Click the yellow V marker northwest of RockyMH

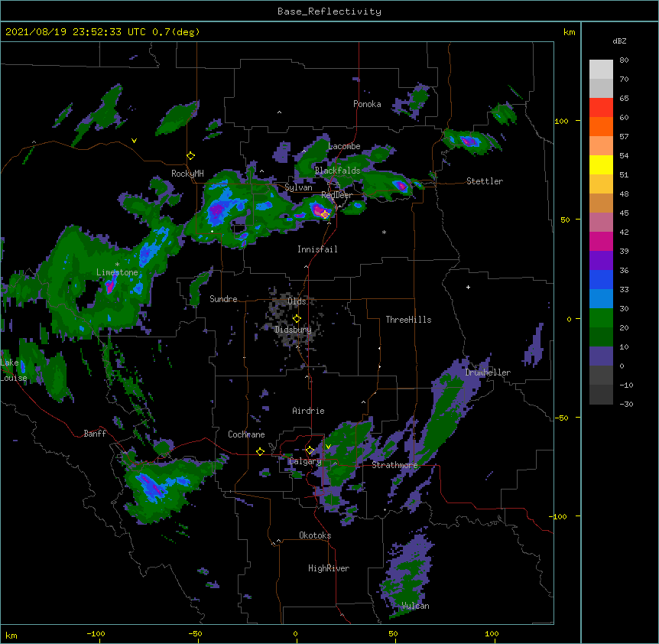(134, 141)
